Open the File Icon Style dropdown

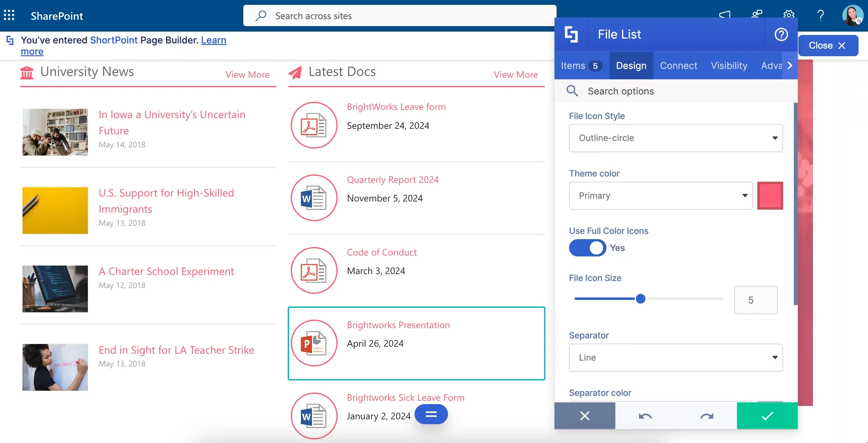(675, 138)
